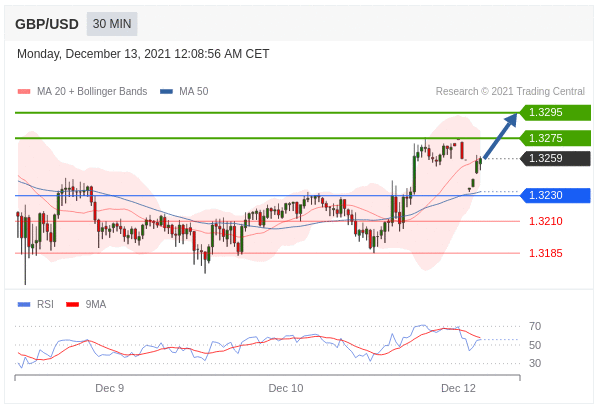The height and width of the screenshot is (406, 596).
Task: Click the blue upward trend arrow
Action: point(500,136)
